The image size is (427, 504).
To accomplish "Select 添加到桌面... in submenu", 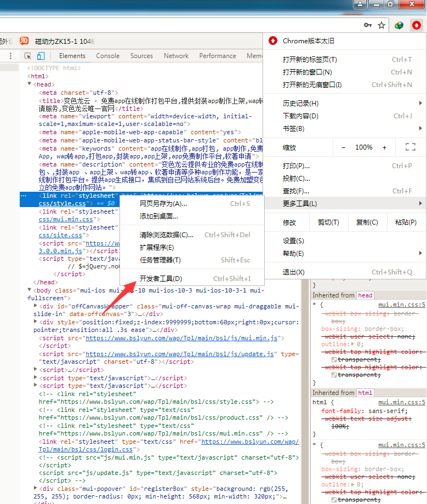I will [192, 216].
